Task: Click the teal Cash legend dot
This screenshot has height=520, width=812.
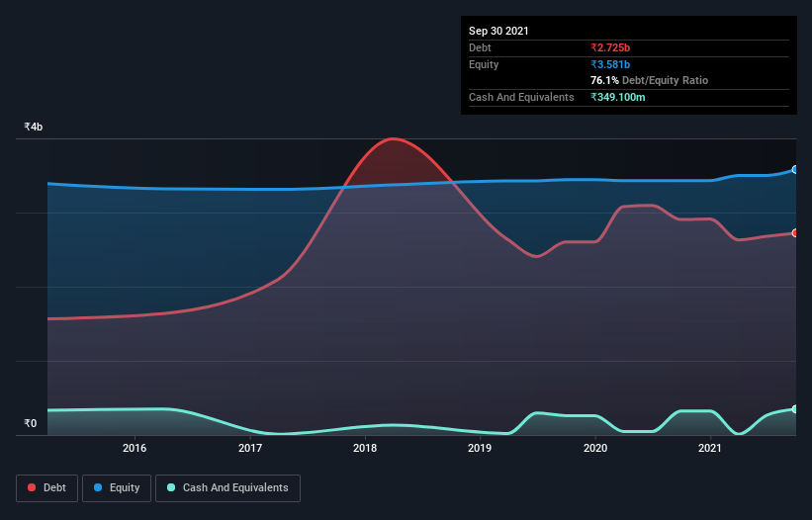Action: click(x=171, y=487)
